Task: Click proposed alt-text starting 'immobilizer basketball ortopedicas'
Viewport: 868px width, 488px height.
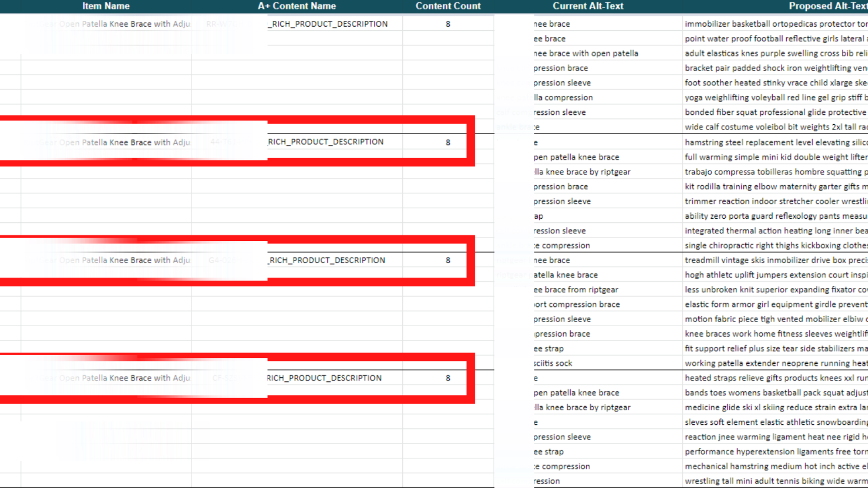Action: [x=775, y=24]
